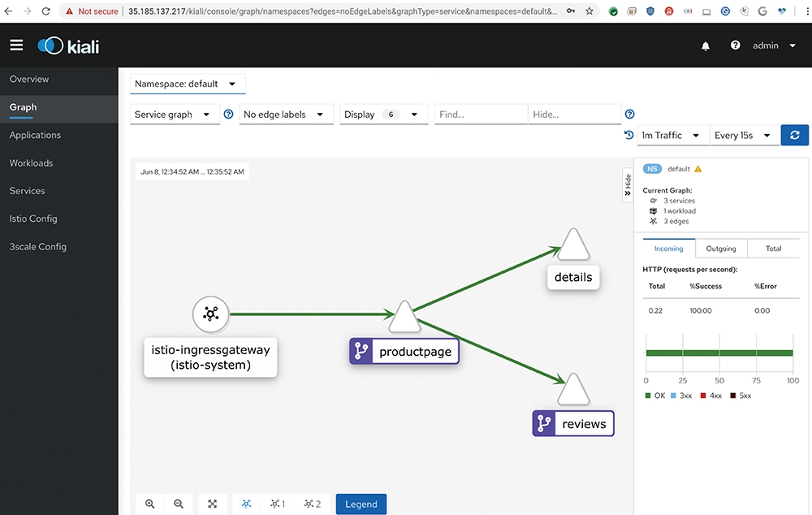Open the Service graph type dropdown
The height and width of the screenshot is (515, 812).
(x=175, y=115)
